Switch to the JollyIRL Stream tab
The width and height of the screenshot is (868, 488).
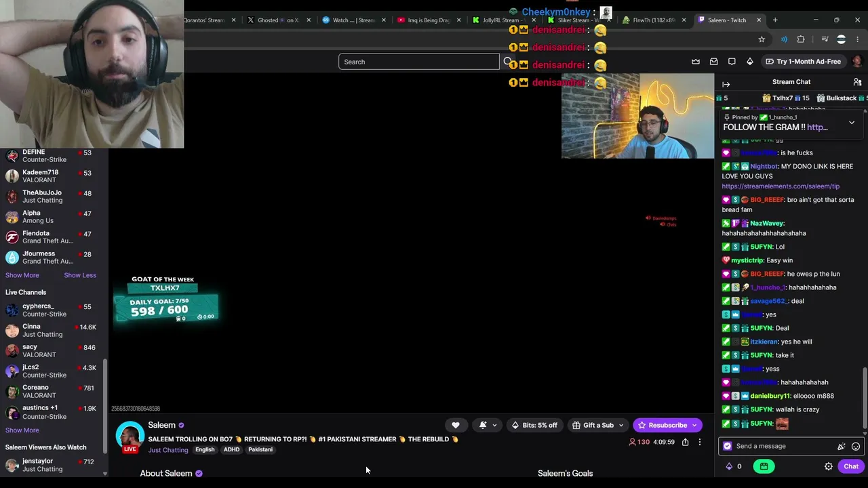pos(504,20)
